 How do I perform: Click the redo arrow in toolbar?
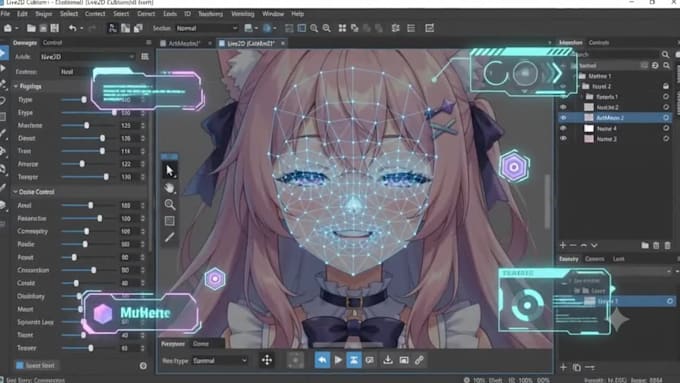(92, 28)
